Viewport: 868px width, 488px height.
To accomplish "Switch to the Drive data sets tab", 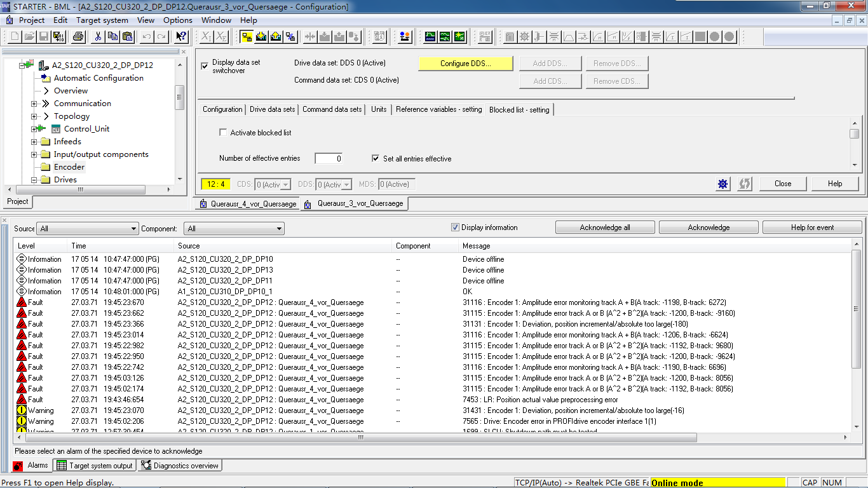I will pyautogui.click(x=273, y=109).
